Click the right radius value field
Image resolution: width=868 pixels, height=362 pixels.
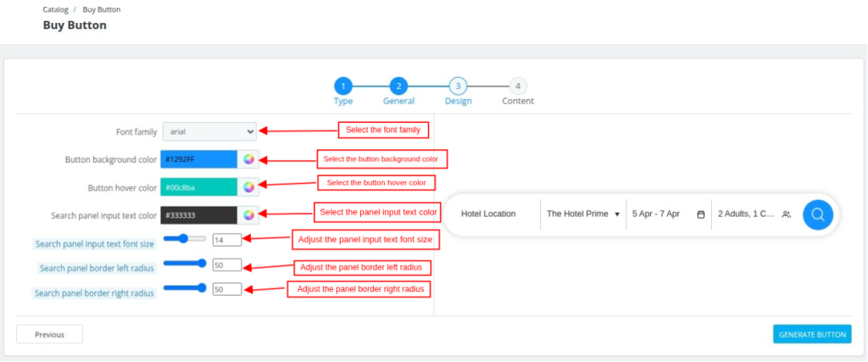click(x=227, y=289)
